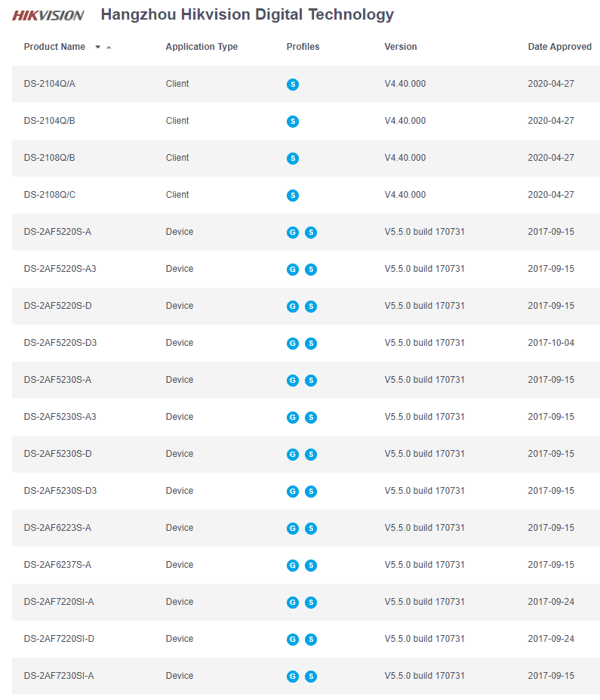Open the DS-2AF6237S-A product entry
Screen dimensions: 600x700
57,565
